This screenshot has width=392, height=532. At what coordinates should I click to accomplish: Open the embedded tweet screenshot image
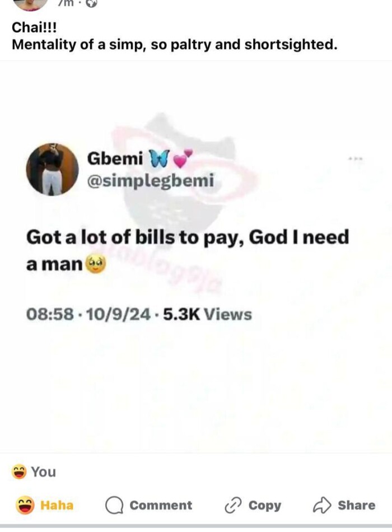(x=196, y=257)
